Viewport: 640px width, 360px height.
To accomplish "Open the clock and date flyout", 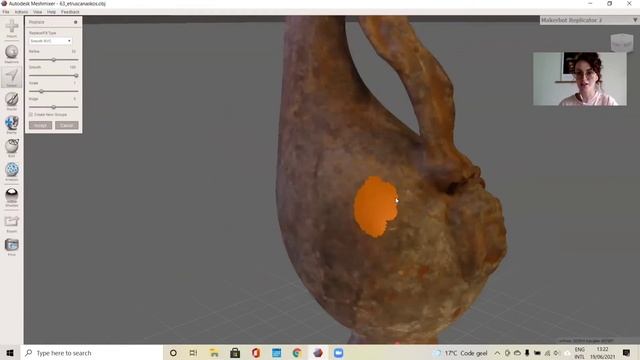I will (602, 353).
